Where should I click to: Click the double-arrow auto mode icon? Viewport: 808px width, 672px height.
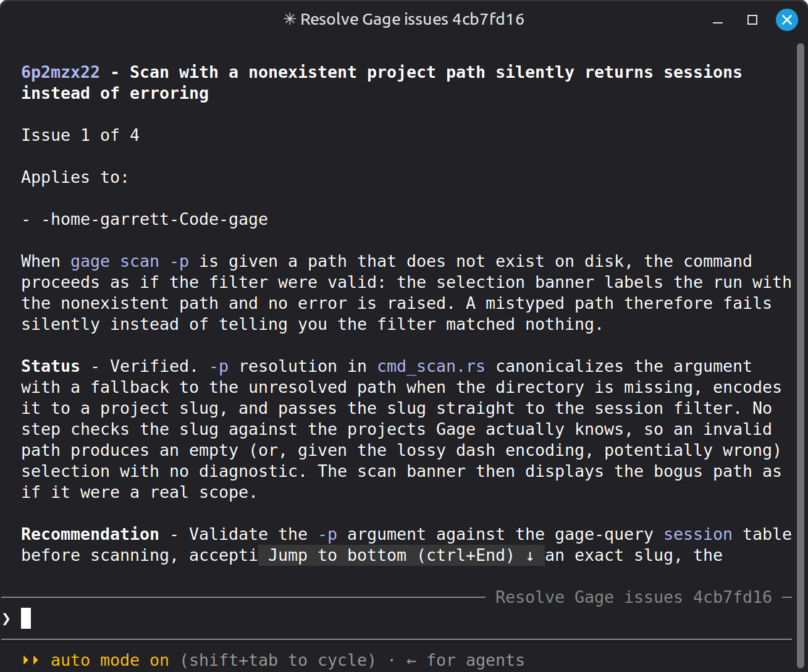pyautogui.click(x=30, y=660)
